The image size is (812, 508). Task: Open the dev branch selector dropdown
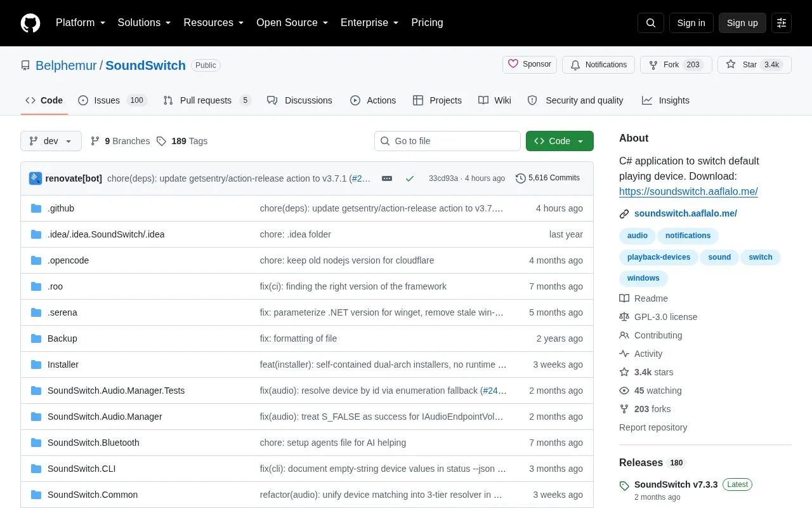51,141
